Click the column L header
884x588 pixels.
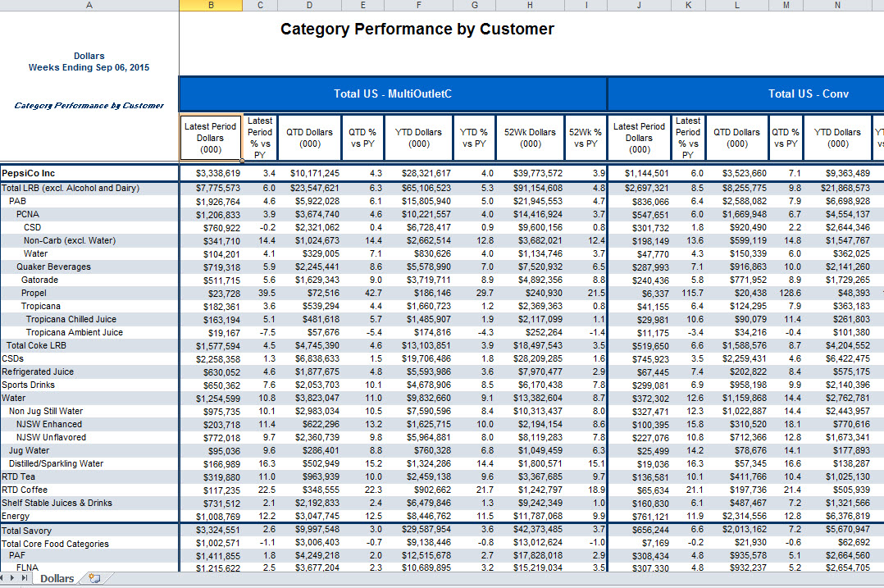[x=737, y=5]
